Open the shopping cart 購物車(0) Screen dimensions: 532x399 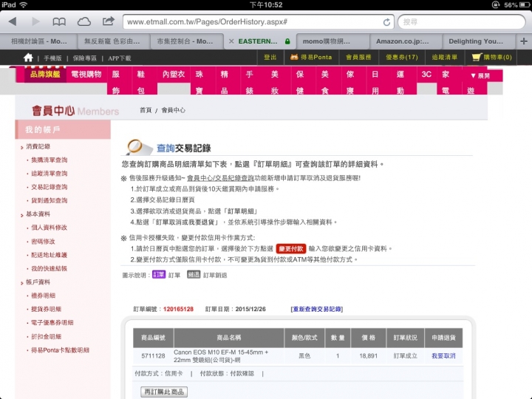pos(491,57)
